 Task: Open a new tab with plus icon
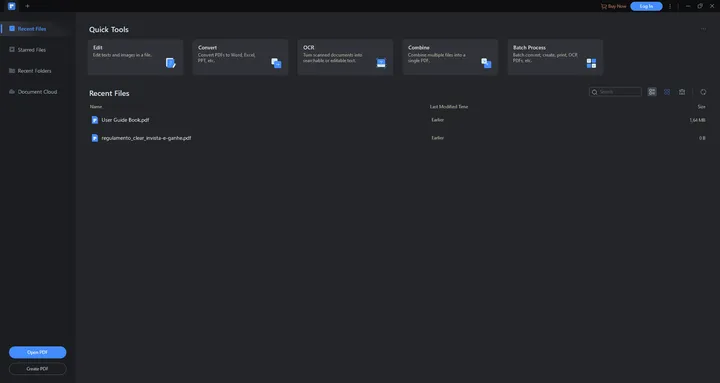pos(28,6)
